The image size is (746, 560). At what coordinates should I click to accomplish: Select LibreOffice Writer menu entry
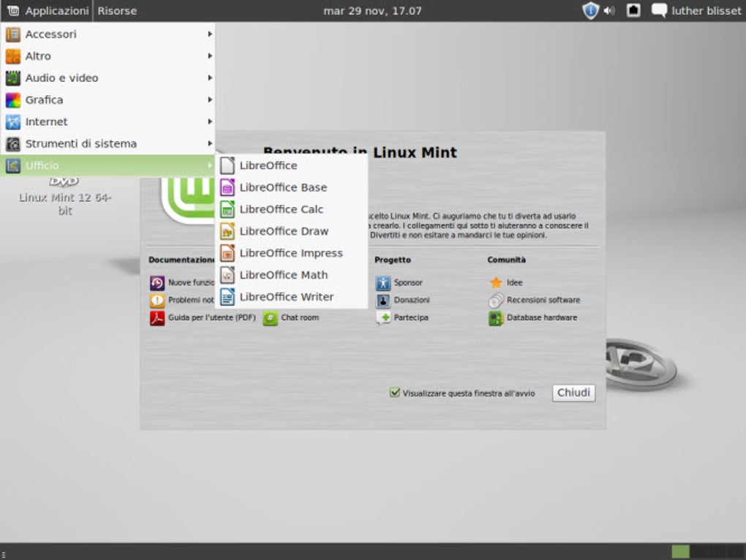(x=292, y=297)
